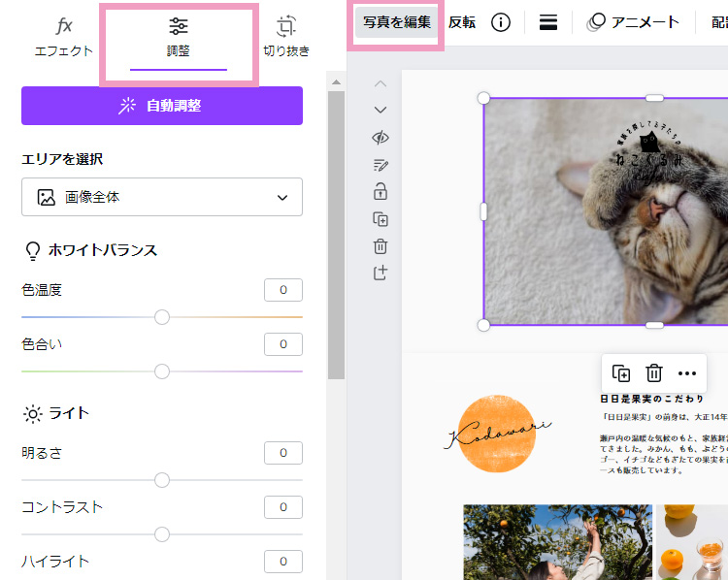Click the duplicate icon in the floating toolbar
728x580 pixels.
click(621, 373)
